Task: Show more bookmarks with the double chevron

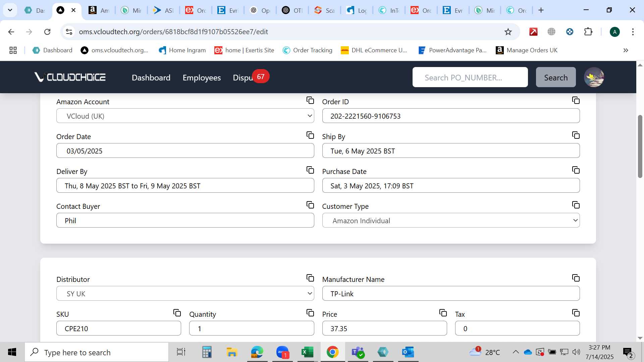Action: [x=626, y=50]
